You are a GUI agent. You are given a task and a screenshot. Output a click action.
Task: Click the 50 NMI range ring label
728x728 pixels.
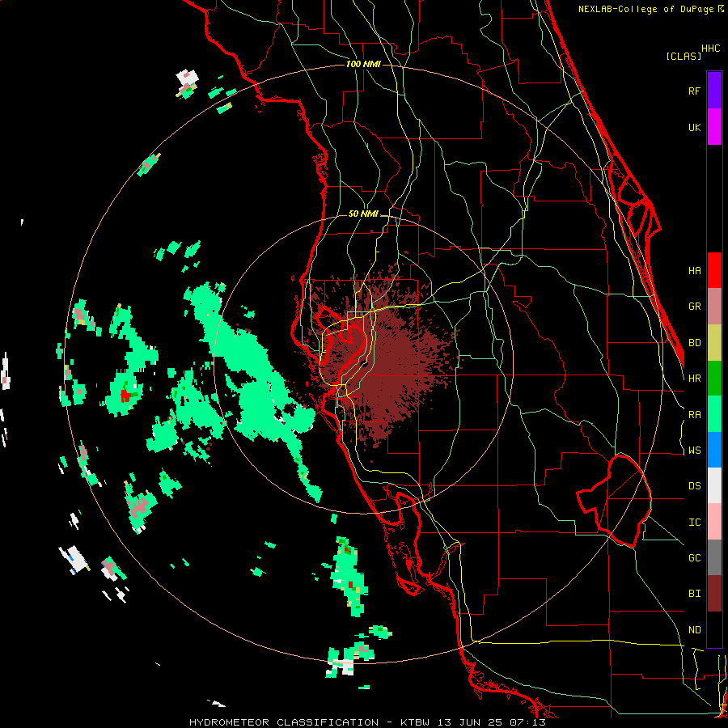363,214
